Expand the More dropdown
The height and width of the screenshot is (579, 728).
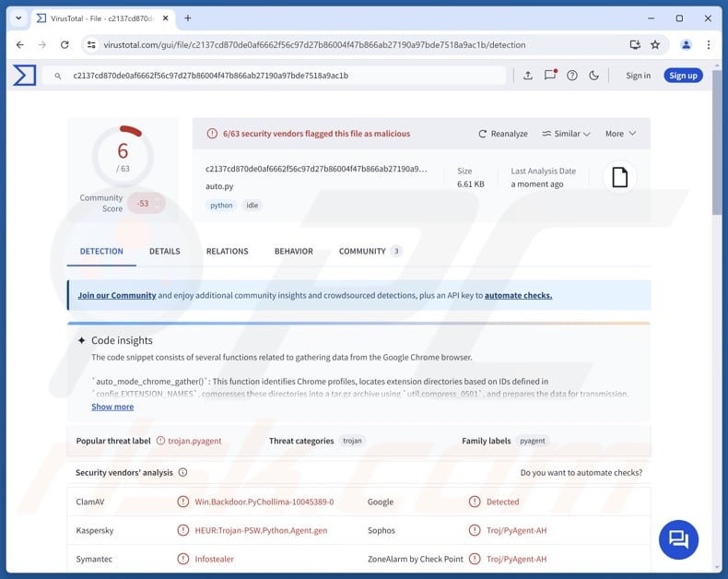click(621, 134)
